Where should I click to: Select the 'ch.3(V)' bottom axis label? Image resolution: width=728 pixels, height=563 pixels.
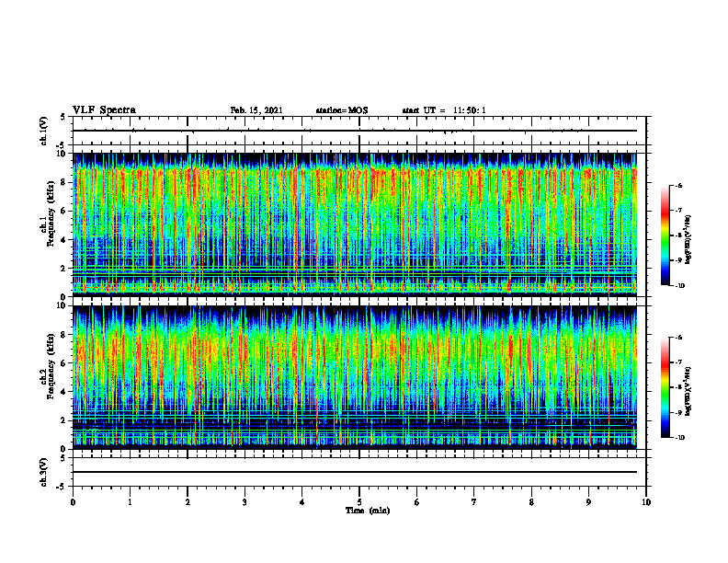pos(44,472)
